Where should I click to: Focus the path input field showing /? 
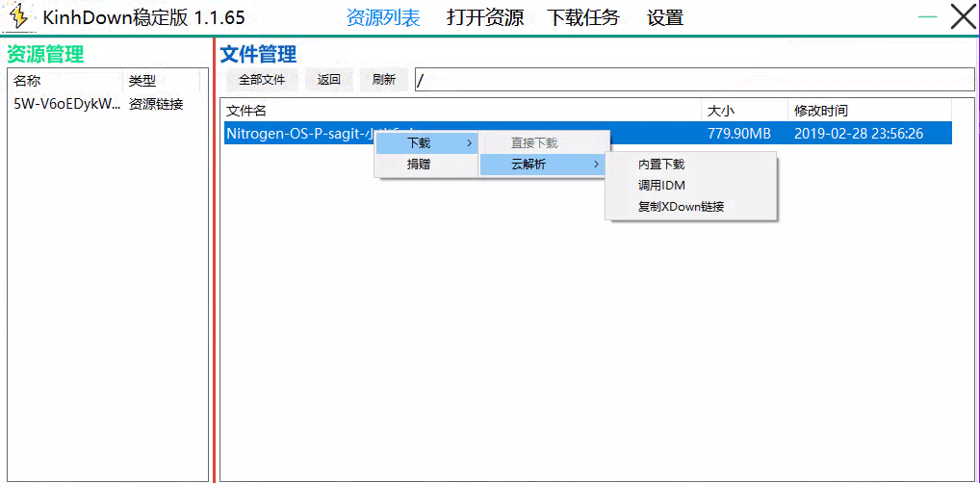coord(694,80)
